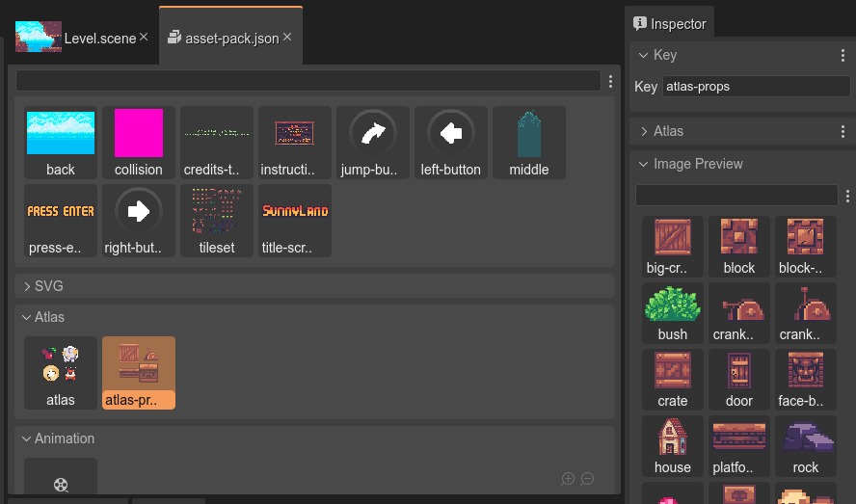Zoom out the asset pack view
This screenshot has height=504, width=856.
(x=587, y=479)
